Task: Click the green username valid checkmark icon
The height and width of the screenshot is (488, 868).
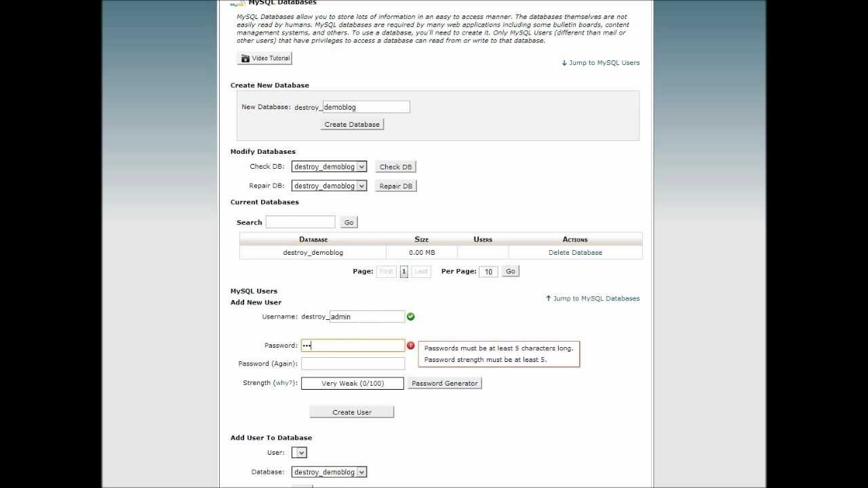Action: pyautogui.click(x=411, y=317)
